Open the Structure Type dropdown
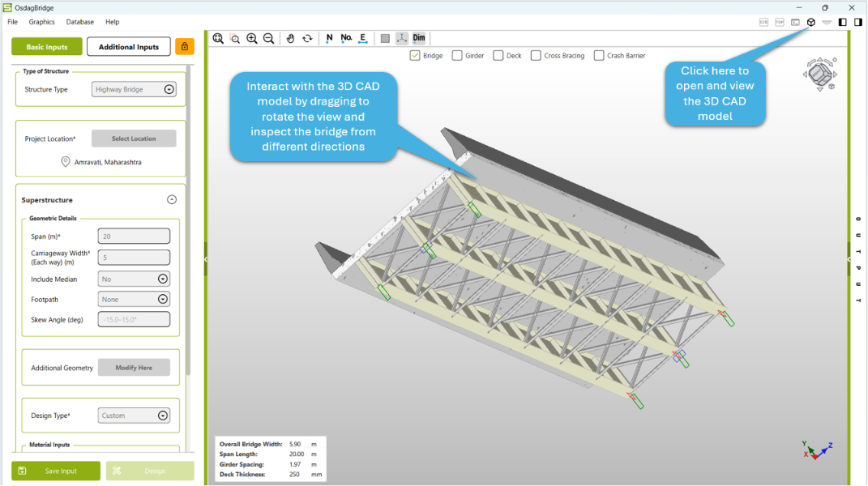 pyautogui.click(x=134, y=89)
